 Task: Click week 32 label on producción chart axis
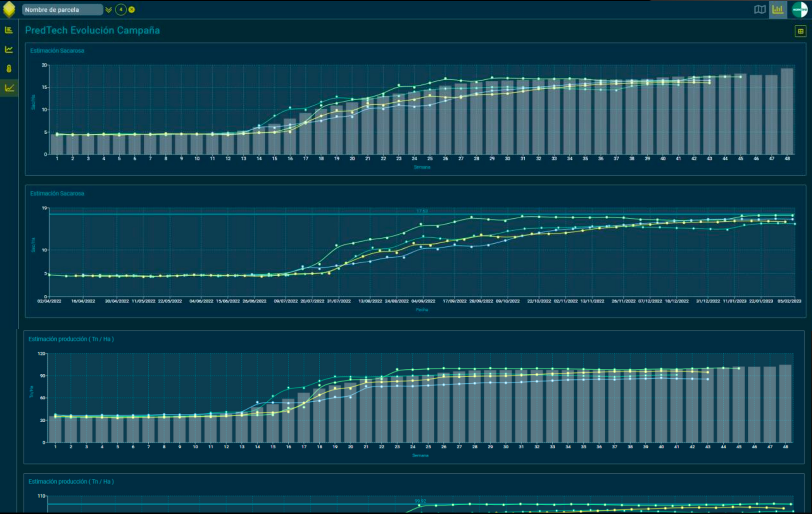(537, 447)
